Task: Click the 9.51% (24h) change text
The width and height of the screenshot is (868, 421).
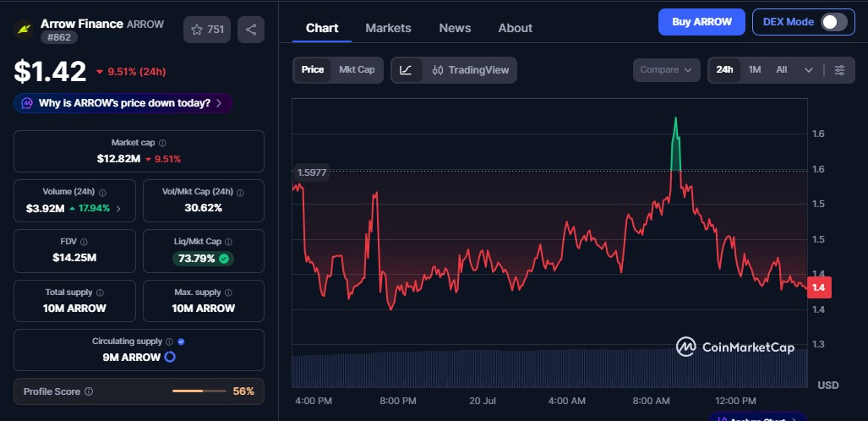Action: [x=137, y=72]
